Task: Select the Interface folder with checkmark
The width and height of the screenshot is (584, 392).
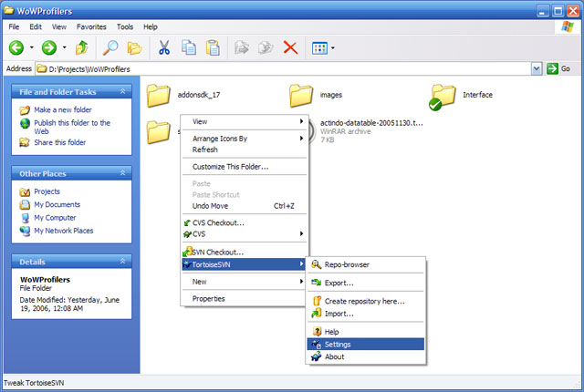Action: pos(442,97)
